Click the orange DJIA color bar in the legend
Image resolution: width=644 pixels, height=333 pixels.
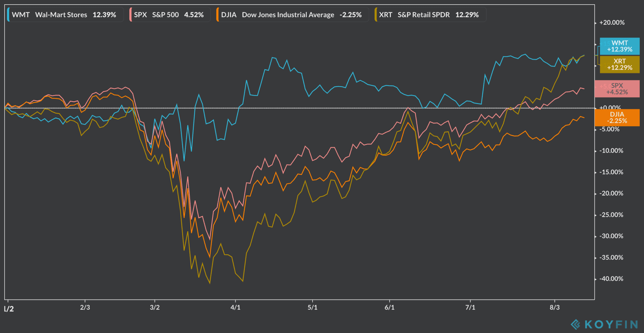click(x=217, y=15)
